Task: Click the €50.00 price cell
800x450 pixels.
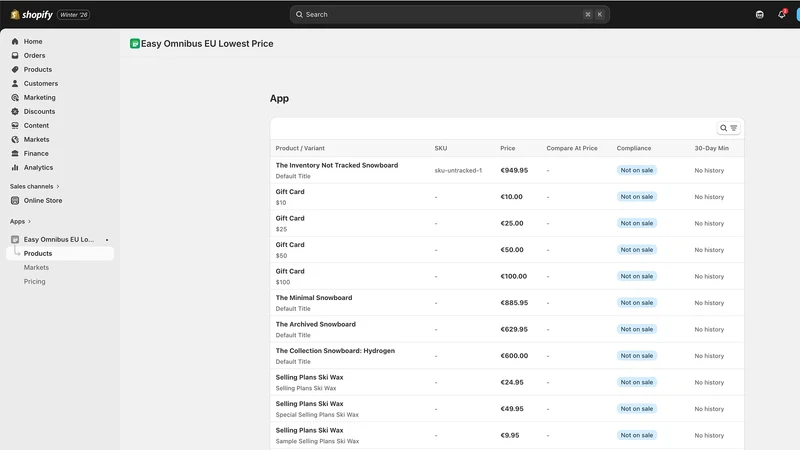Action: (512, 249)
